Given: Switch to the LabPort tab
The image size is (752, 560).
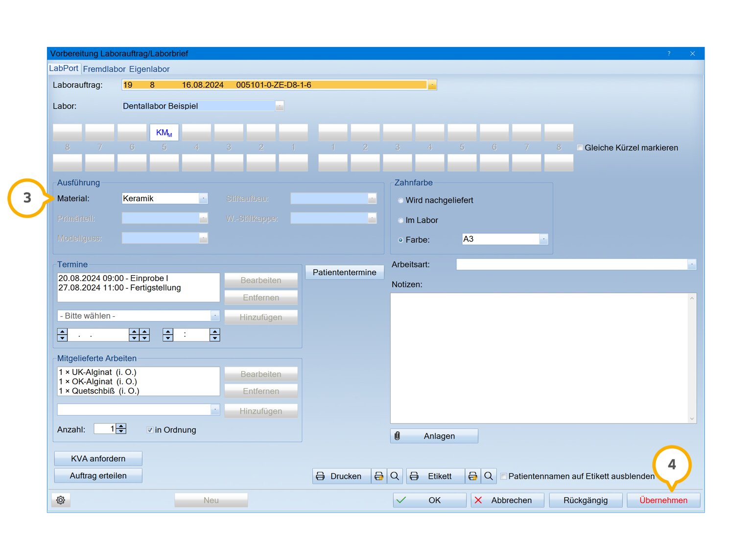Looking at the screenshot, I should pos(64,68).
